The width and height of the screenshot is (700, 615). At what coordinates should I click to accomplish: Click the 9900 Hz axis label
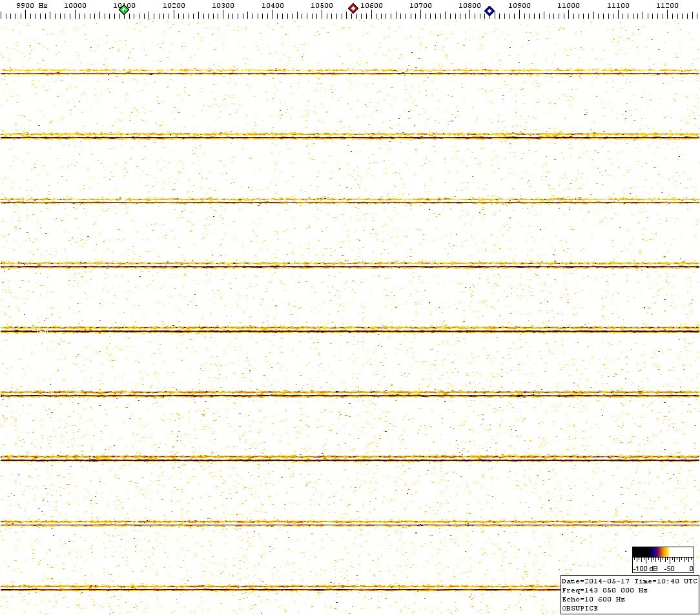coord(32,5)
